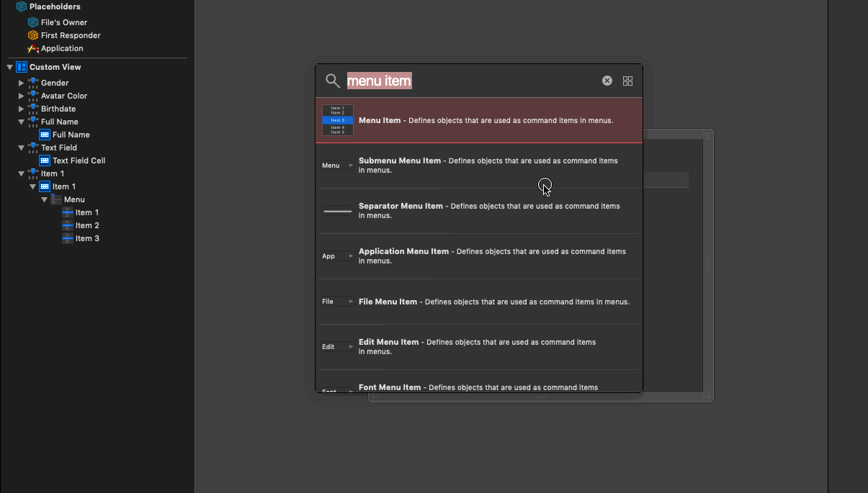Expand the Avatar Color disclosure triangle
Viewport: 868px width, 493px height.
pyautogui.click(x=21, y=96)
